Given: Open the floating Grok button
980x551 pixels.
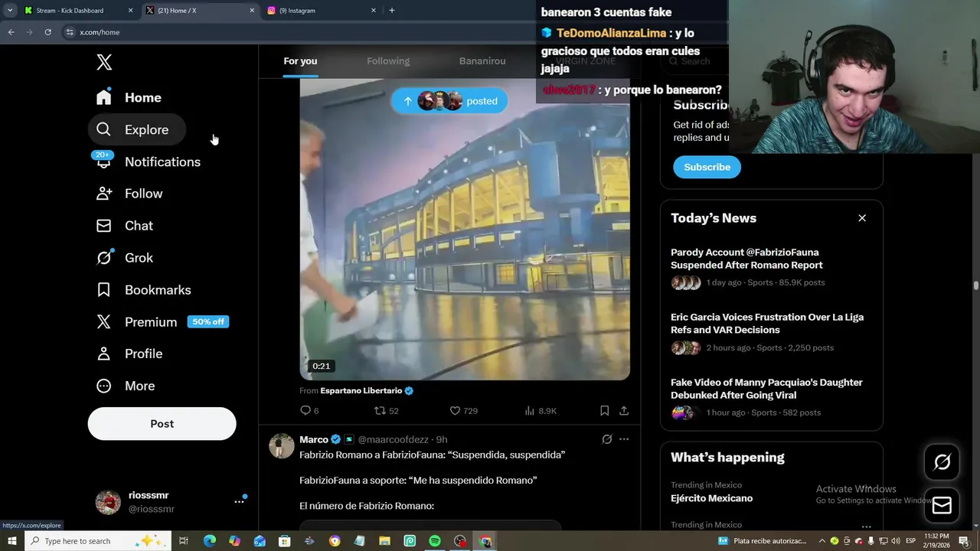Looking at the screenshot, I should tap(942, 461).
